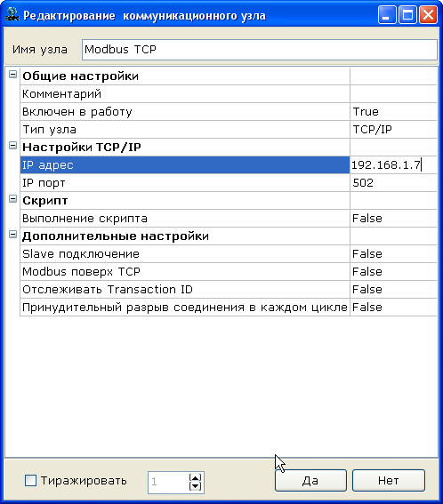Increase the Тиражировать count with the up arrow
This screenshot has height=504, width=443.
tap(196, 477)
